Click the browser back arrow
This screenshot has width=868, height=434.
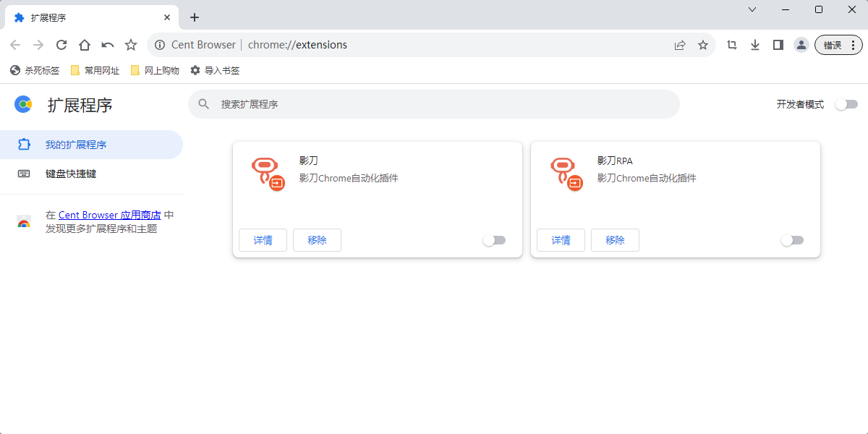(15, 45)
